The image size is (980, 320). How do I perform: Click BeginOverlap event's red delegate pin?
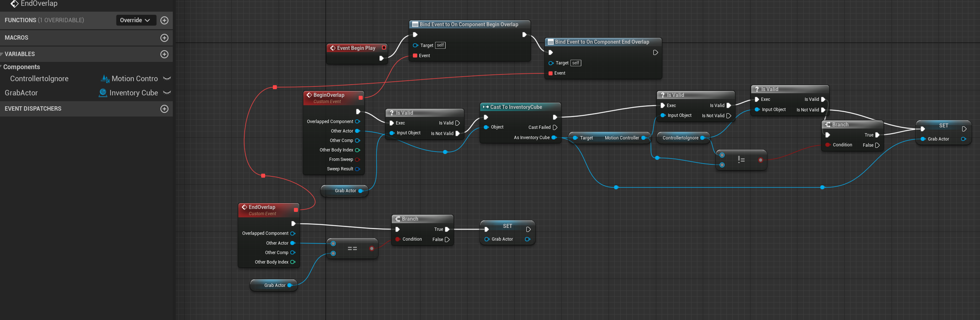[x=360, y=98]
